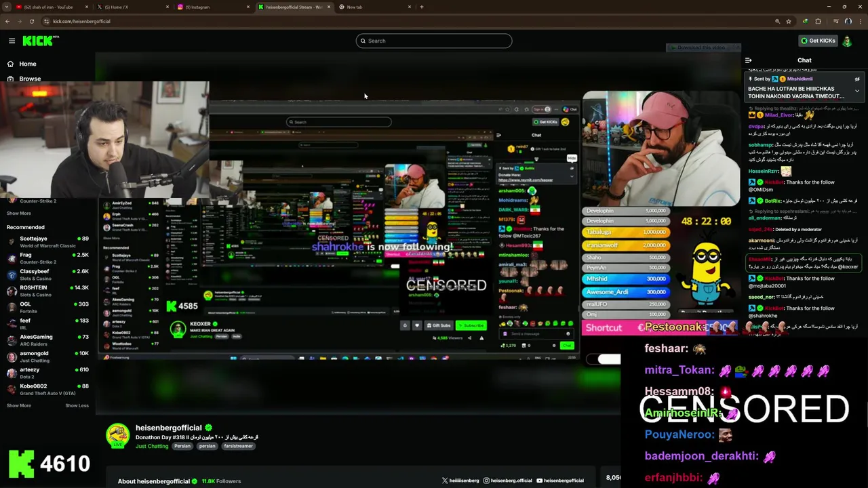Select the farsistreamer tag

[238, 446]
